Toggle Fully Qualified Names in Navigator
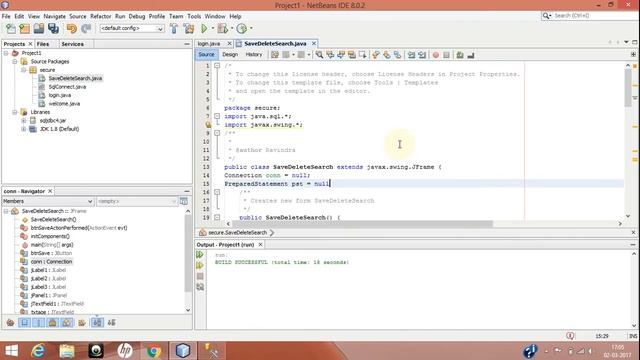 click(82, 323)
